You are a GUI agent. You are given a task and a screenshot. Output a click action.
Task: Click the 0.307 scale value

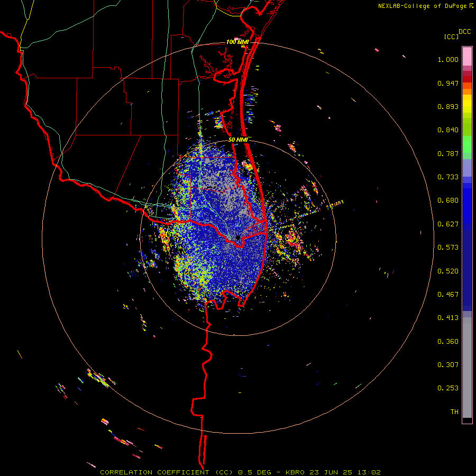point(448,365)
